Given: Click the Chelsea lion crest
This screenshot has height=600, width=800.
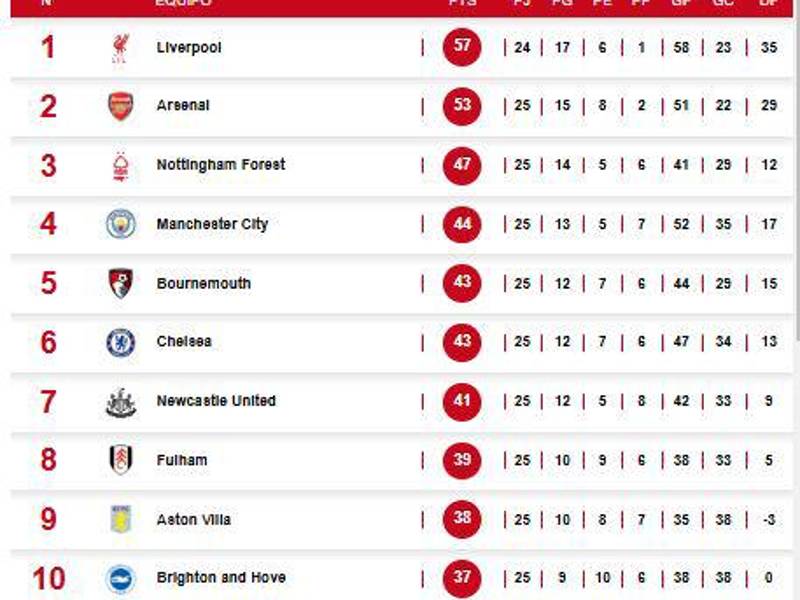Looking at the screenshot, I should 119,341.
